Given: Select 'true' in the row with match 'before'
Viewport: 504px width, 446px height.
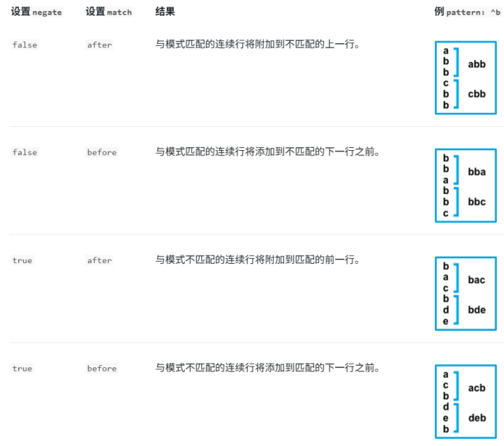Looking at the screenshot, I should pos(22,368).
